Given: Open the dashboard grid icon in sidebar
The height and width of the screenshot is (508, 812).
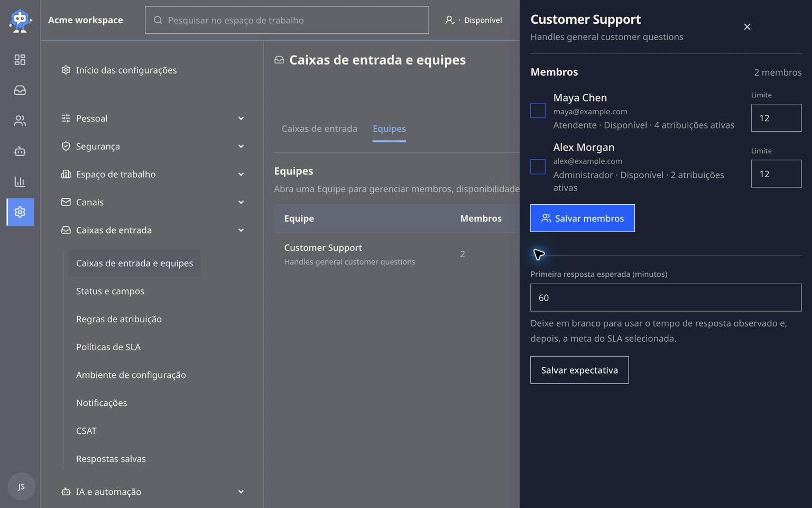Looking at the screenshot, I should [x=20, y=60].
